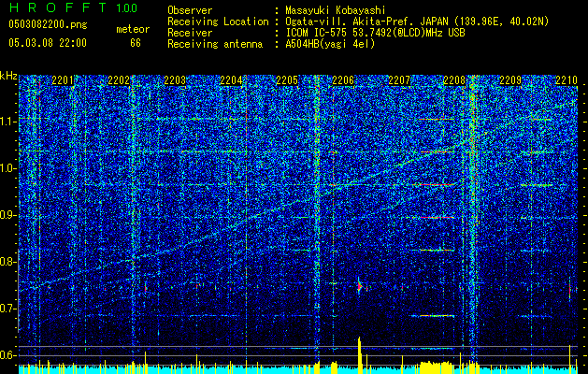Click the Receiver label
The width and height of the screenshot is (588, 374).
pyautogui.click(x=190, y=33)
